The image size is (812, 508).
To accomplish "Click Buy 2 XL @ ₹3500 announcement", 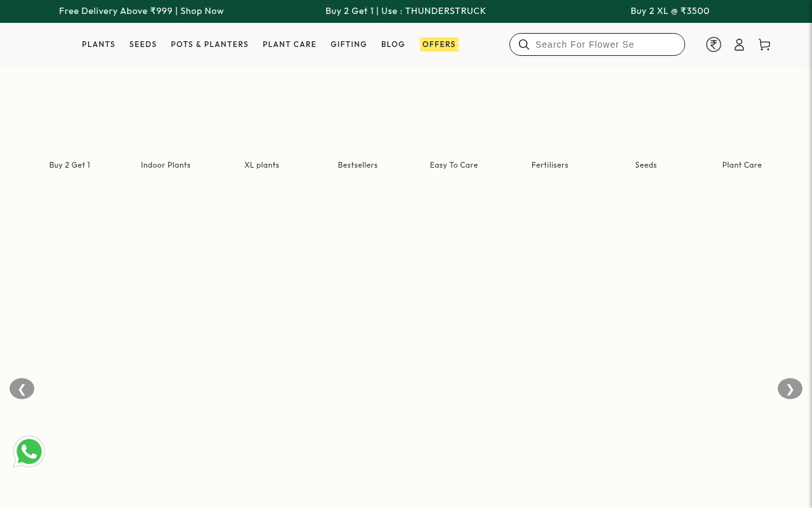I will 670,11.
